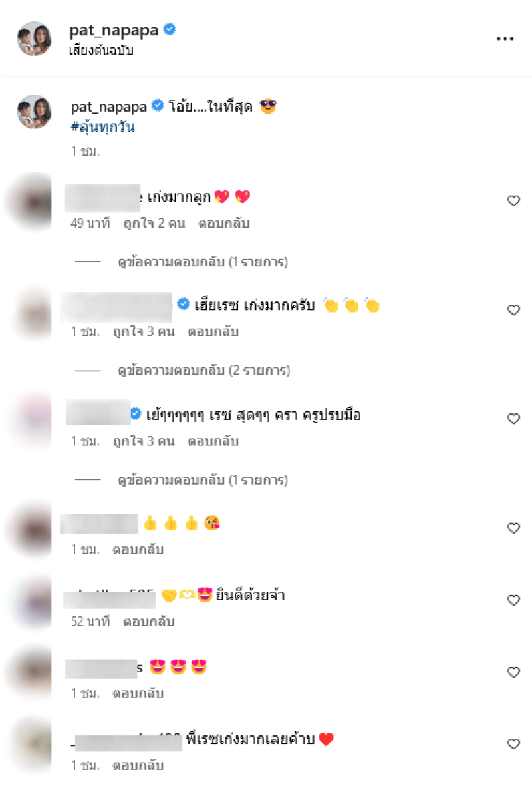Reply to the 49-minute-old comment

(x=224, y=223)
